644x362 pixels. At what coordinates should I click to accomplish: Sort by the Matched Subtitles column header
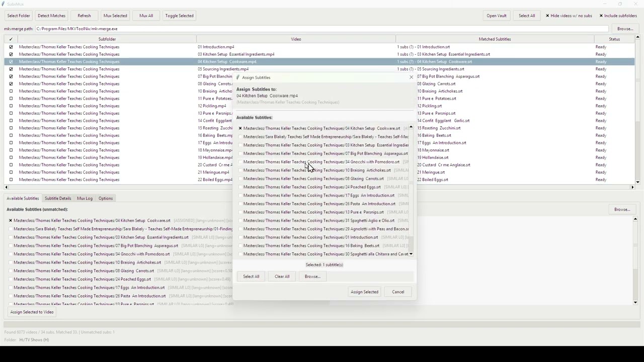tap(495, 39)
